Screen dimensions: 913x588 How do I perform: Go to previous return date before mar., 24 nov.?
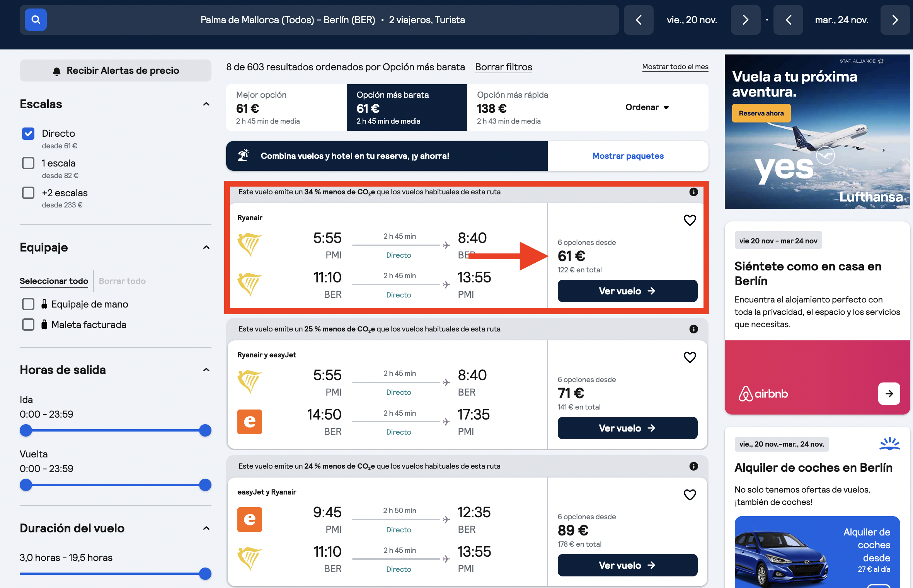[788, 20]
